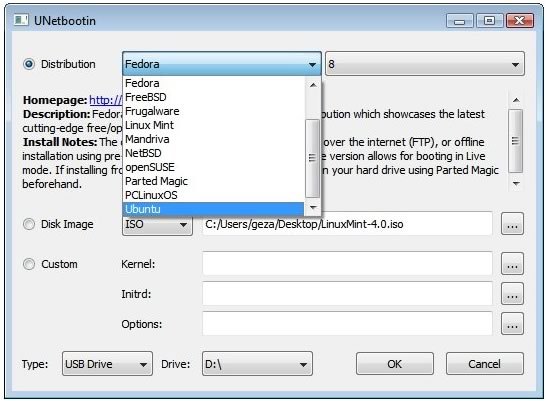Viewport: 547px width, 401px height.
Task: Browse for Initrd file
Action: tap(512, 294)
